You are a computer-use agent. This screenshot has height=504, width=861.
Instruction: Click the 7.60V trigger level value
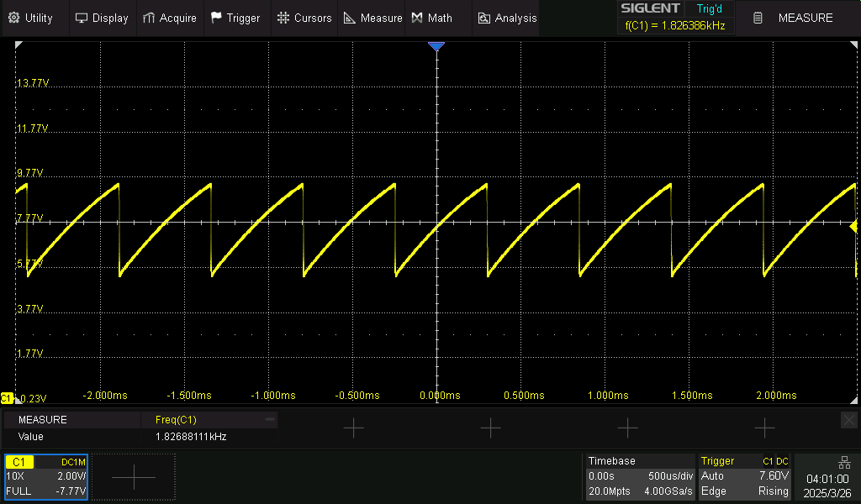[x=774, y=475]
